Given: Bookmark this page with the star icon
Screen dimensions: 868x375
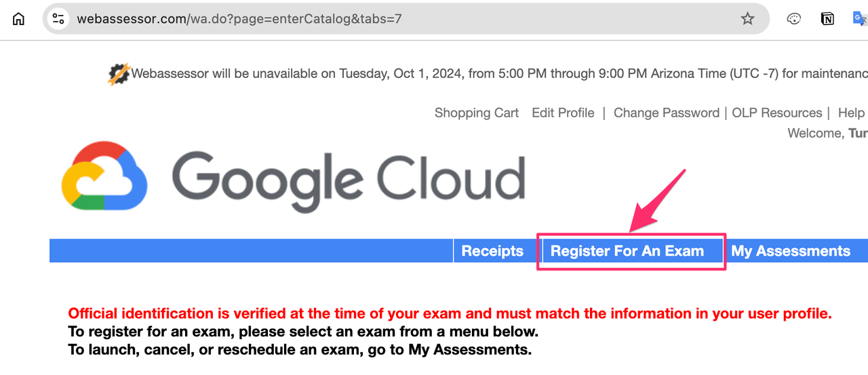Looking at the screenshot, I should [x=747, y=19].
